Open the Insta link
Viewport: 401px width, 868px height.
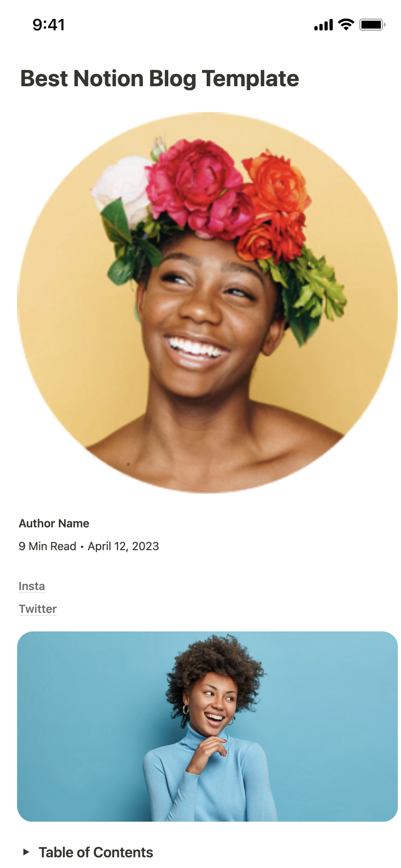click(32, 586)
